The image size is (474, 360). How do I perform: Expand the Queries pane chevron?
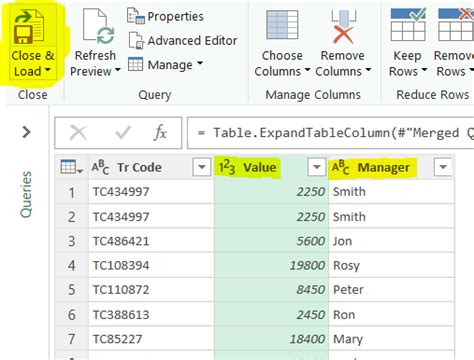[x=26, y=132]
